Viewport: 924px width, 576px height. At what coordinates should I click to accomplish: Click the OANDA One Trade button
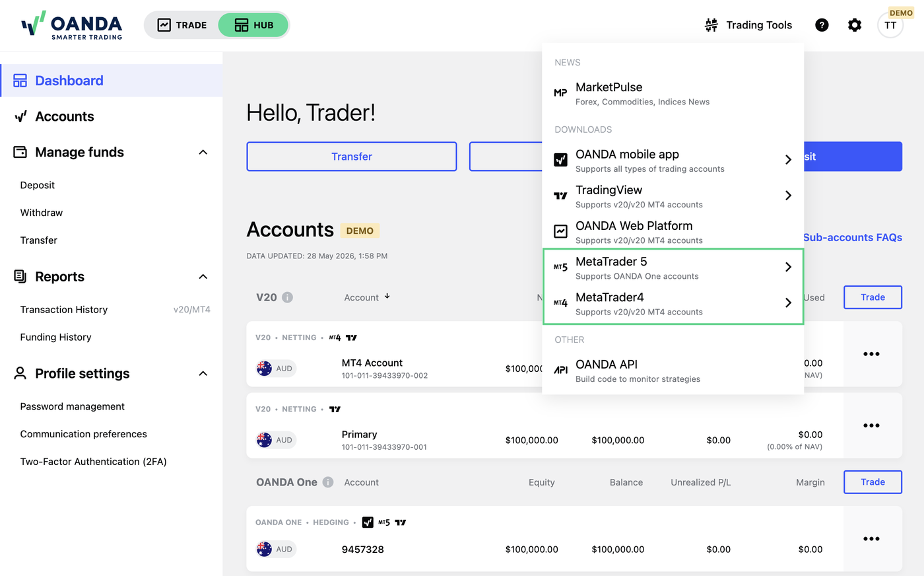tap(873, 482)
